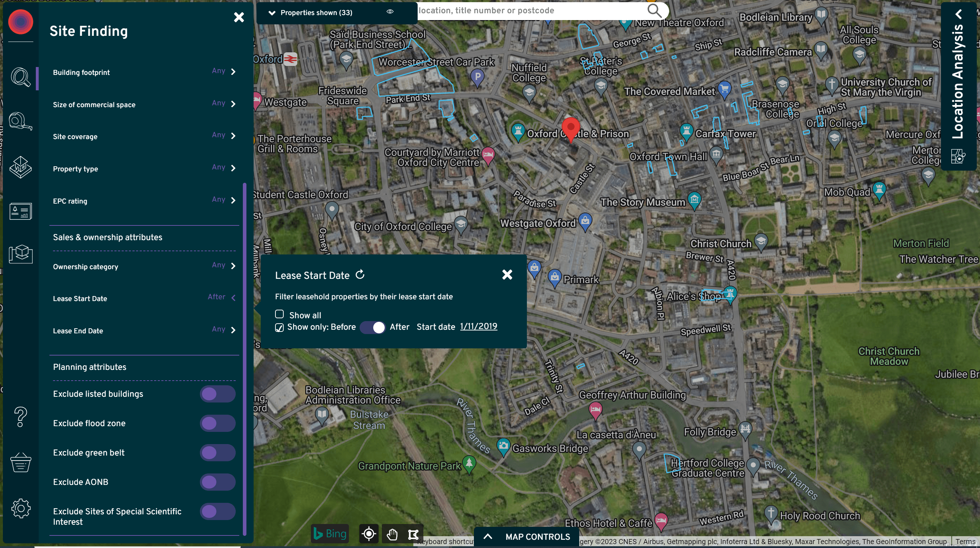
Task: Toggle Exclude listed buildings switch
Action: (217, 394)
